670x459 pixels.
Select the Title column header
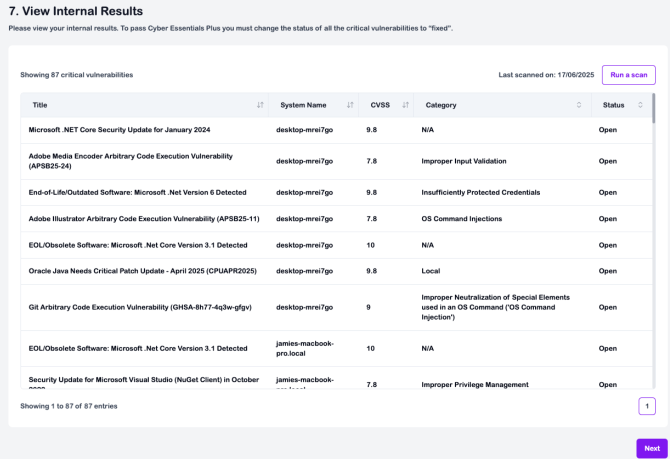coord(40,105)
